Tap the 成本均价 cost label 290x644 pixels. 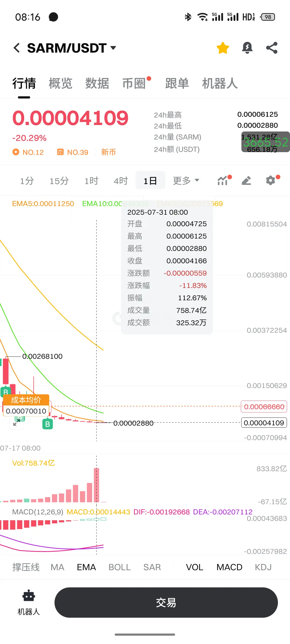[26, 400]
